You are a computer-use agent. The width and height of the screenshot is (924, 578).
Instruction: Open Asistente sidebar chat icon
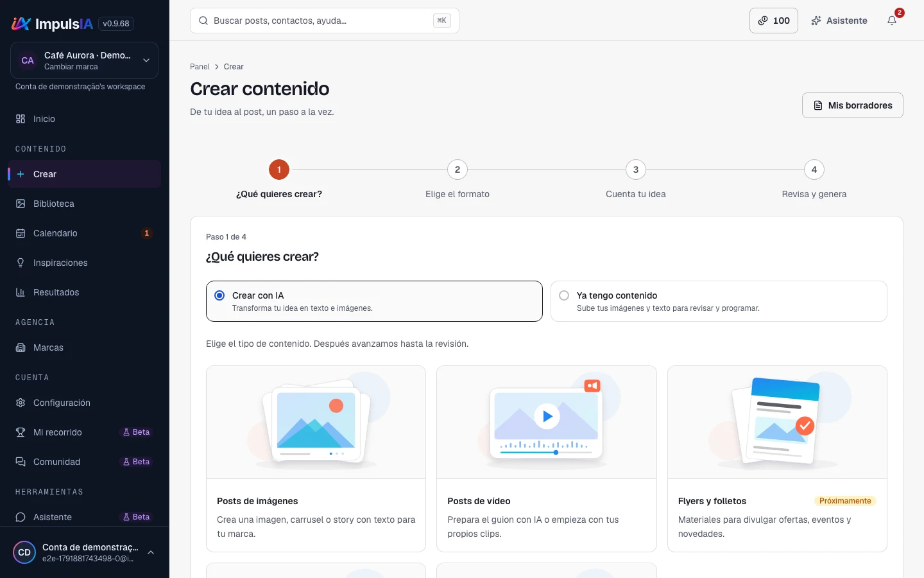click(21, 517)
